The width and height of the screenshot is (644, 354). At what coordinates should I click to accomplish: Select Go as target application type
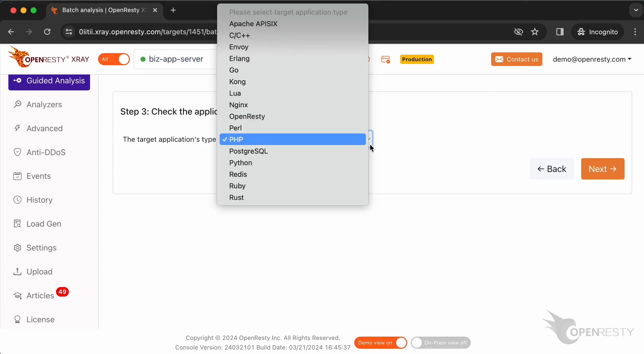pos(292,70)
